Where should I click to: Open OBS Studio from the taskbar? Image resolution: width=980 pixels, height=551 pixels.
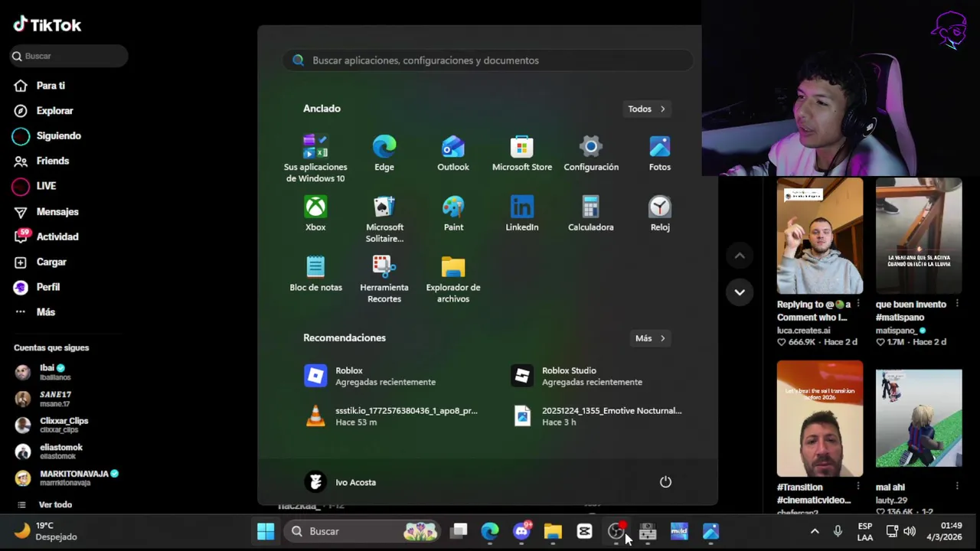[616, 531]
